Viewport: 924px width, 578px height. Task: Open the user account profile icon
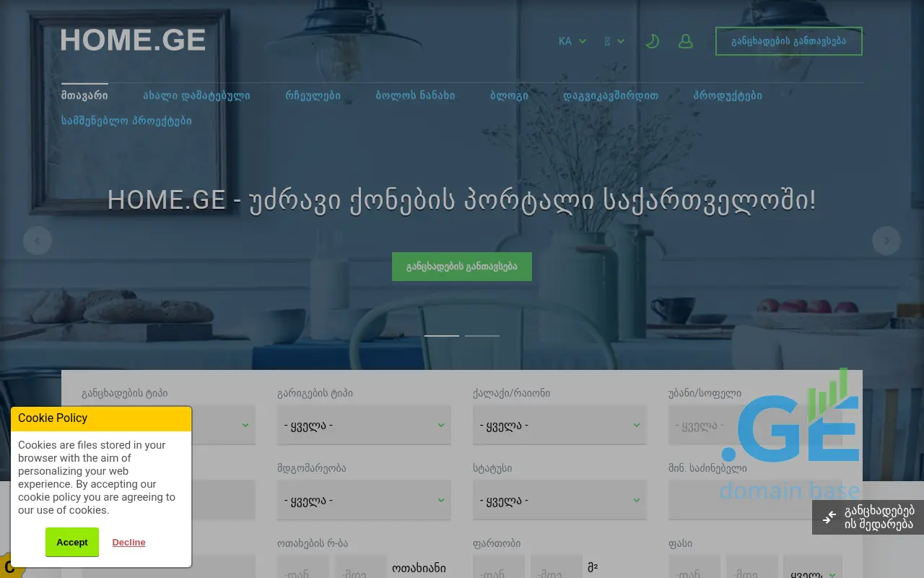(686, 41)
